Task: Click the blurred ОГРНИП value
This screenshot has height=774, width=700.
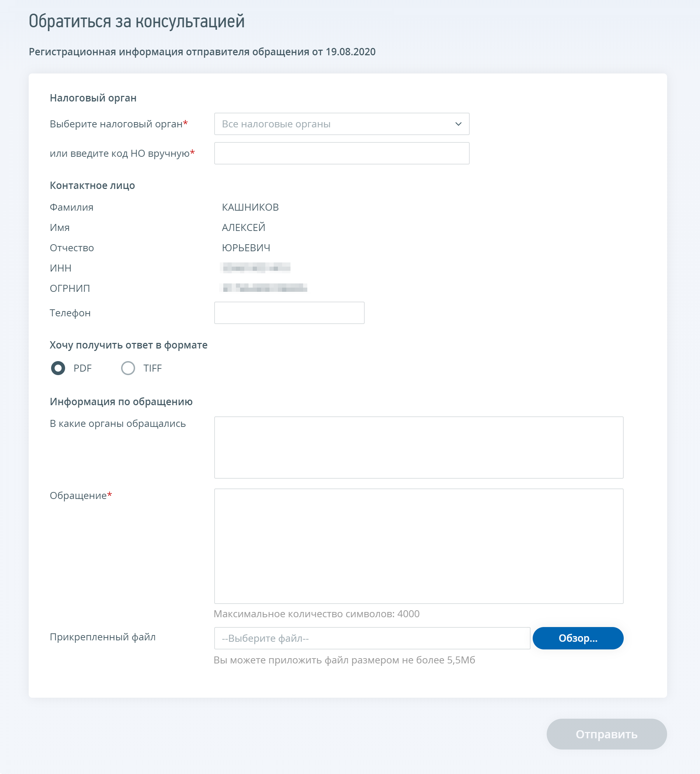Action: click(x=264, y=288)
